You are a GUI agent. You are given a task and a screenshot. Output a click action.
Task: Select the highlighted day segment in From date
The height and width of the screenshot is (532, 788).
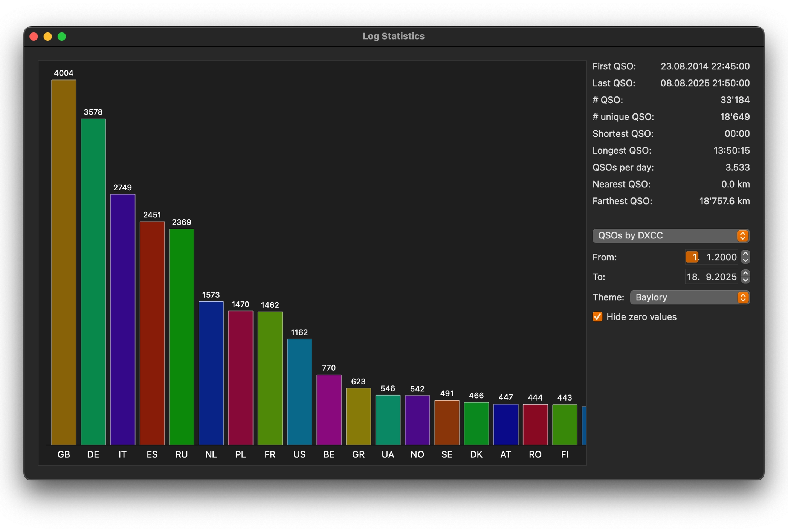pyautogui.click(x=692, y=257)
